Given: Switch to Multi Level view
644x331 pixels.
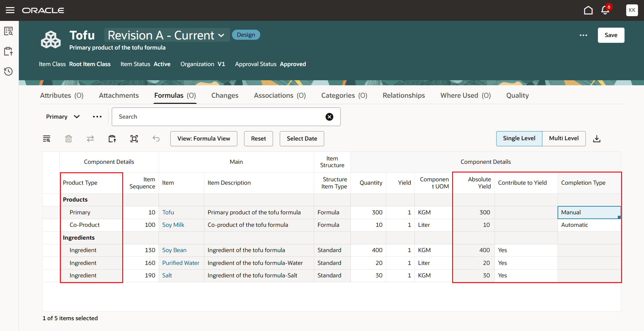Looking at the screenshot, I should [x=563, y=138].
